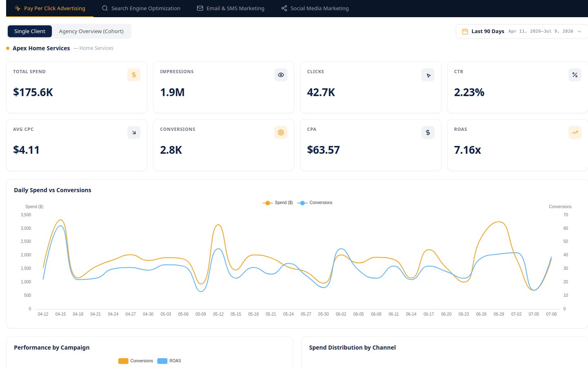This screenshot has height=368, width=588.
Task: Open the Email & SMS Marketing tab
Action: pos(231,8)
